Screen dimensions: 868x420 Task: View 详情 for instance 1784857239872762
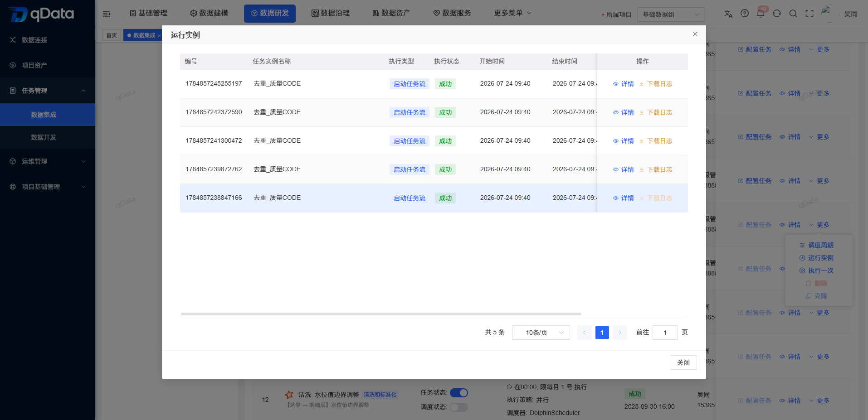(x=624, y=169)
